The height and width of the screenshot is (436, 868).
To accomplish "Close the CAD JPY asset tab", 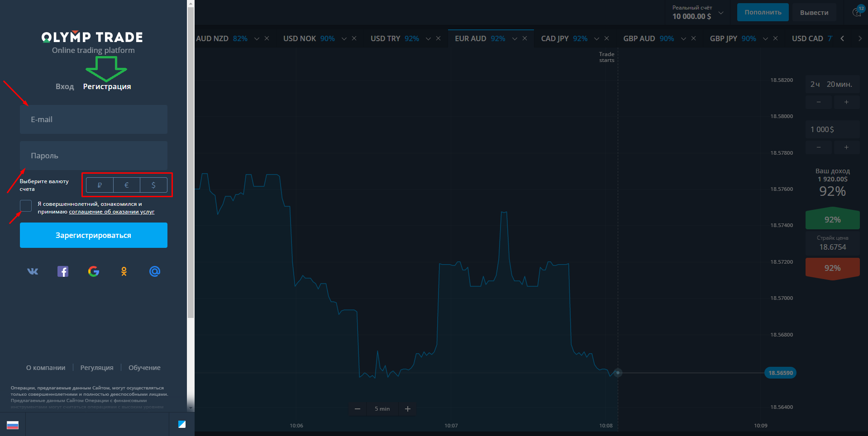I will [607, 38].
